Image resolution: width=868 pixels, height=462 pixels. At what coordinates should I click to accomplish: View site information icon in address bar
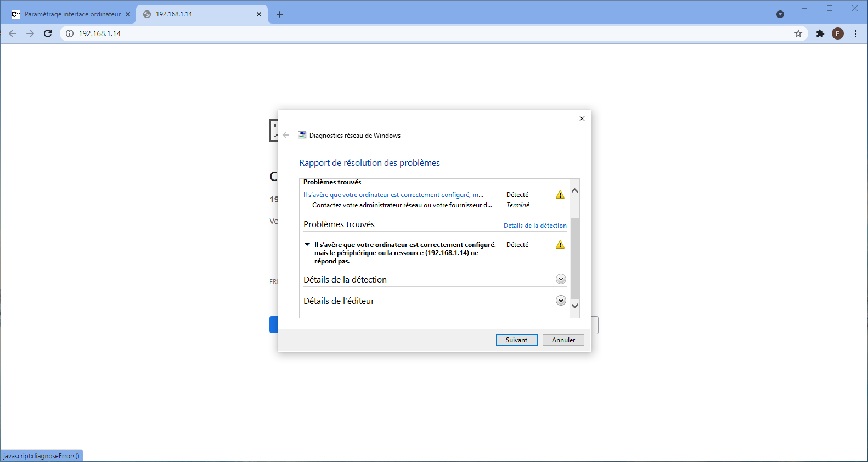(x=70, y=33)
